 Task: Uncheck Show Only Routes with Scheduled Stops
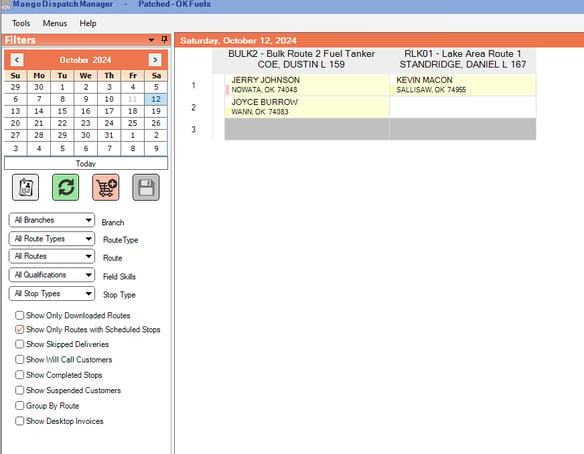tap(19, 330)
